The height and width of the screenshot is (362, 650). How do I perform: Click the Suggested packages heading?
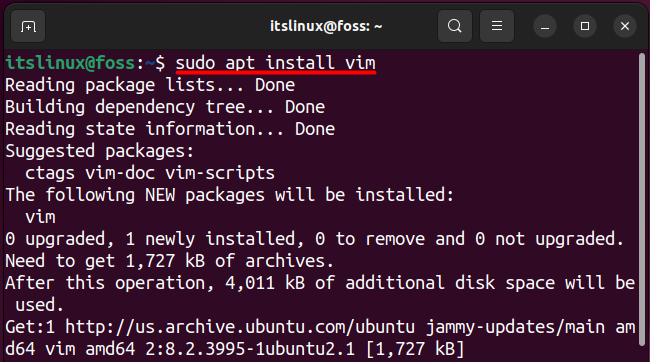99,151
